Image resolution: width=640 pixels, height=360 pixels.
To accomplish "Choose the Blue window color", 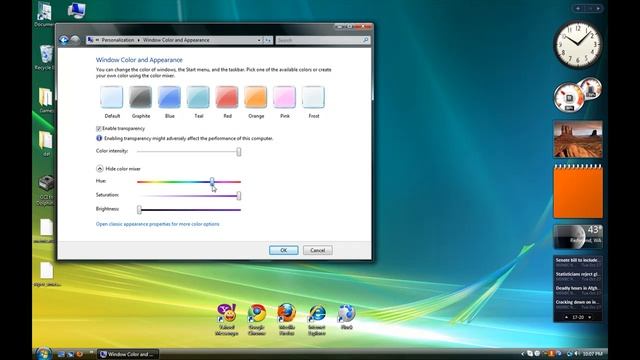I will 169,97.
